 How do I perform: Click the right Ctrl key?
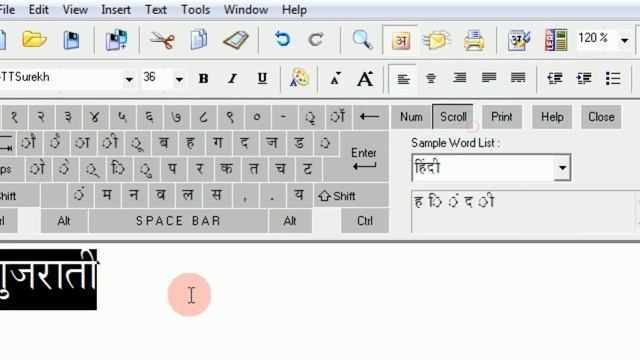pos(364,221)
